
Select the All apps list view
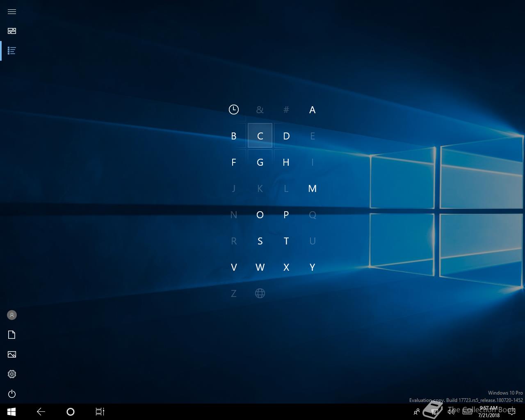(x=12, y=50)
